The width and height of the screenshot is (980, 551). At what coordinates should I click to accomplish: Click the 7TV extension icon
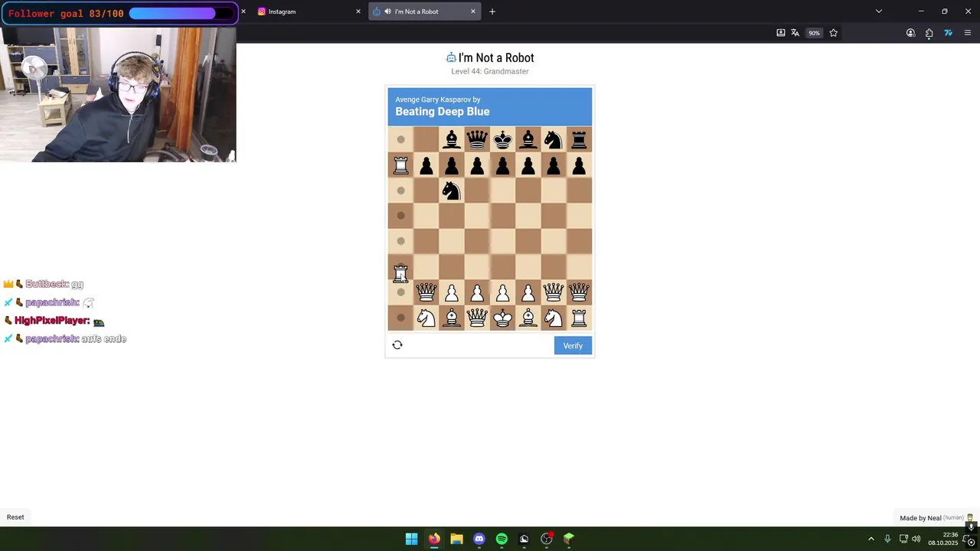(x=948, y=33)
